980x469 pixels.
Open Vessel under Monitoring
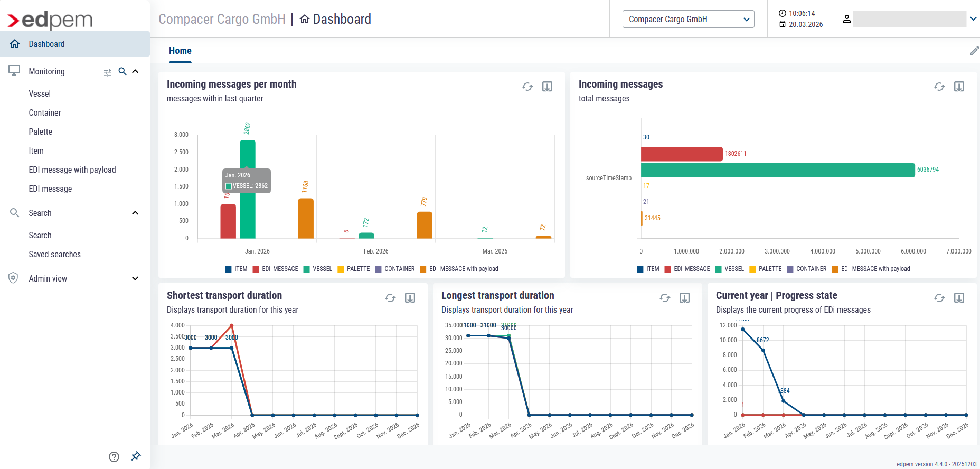click(x=40, y=93)
